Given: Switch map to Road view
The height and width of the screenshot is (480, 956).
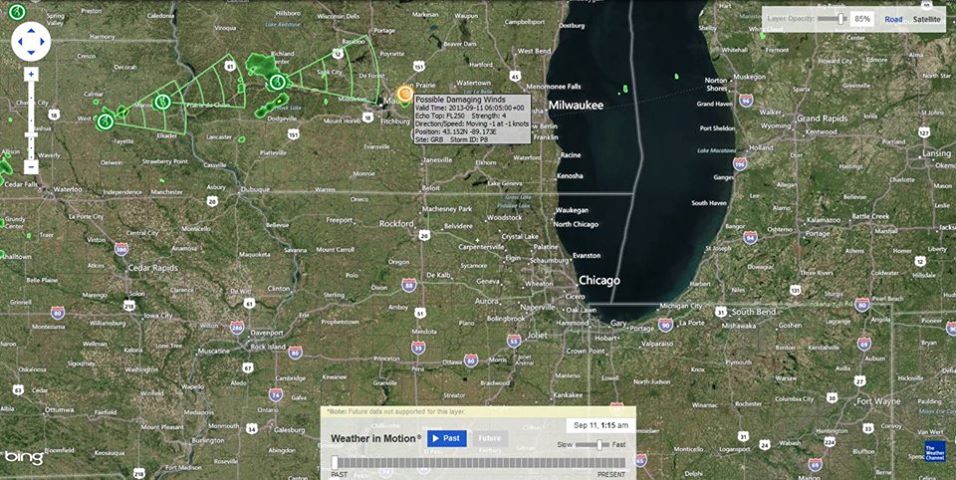Looking at the screenshot, I should (893, 19).
